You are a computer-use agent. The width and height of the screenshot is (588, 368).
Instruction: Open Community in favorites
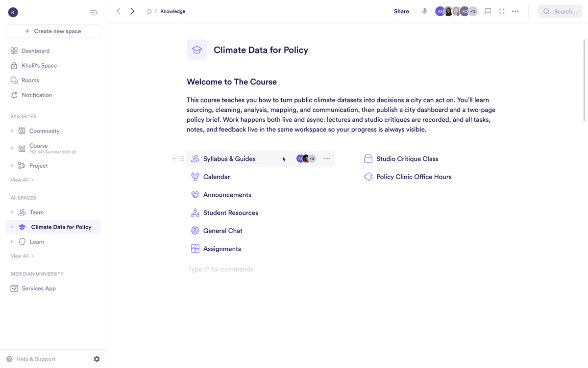tap(44, 131)
